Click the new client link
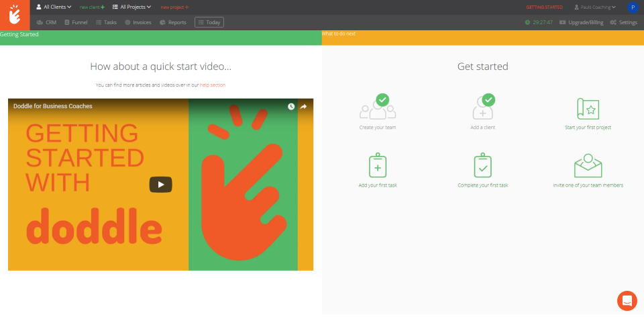The width and height of the screenshot is (644, 317). tap(92, 7)
